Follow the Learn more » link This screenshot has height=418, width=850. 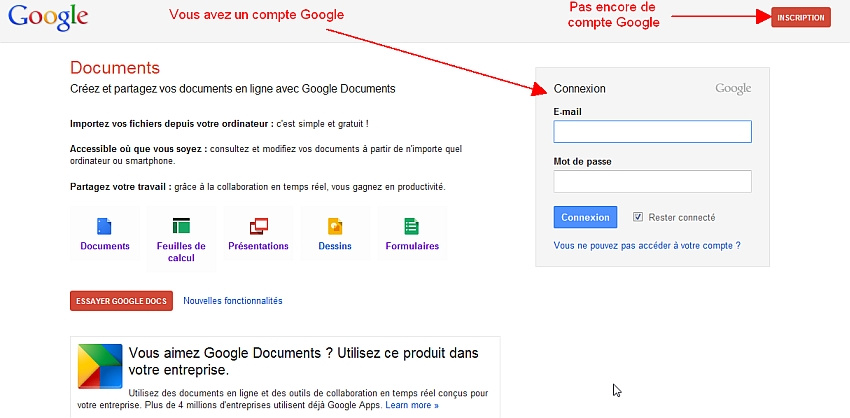click(x=412, y=405)
